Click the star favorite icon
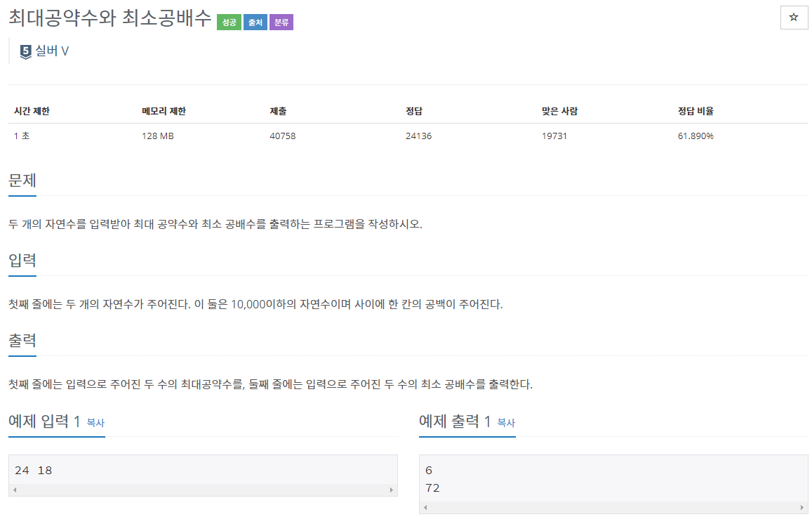 (x=793, y=18)
